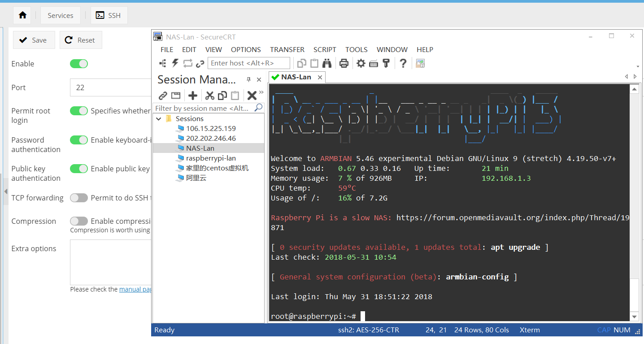The height and width of the screenshot is (344, 644).
Task: Toggle the Enable SSH switch
Action: [79, 64]
